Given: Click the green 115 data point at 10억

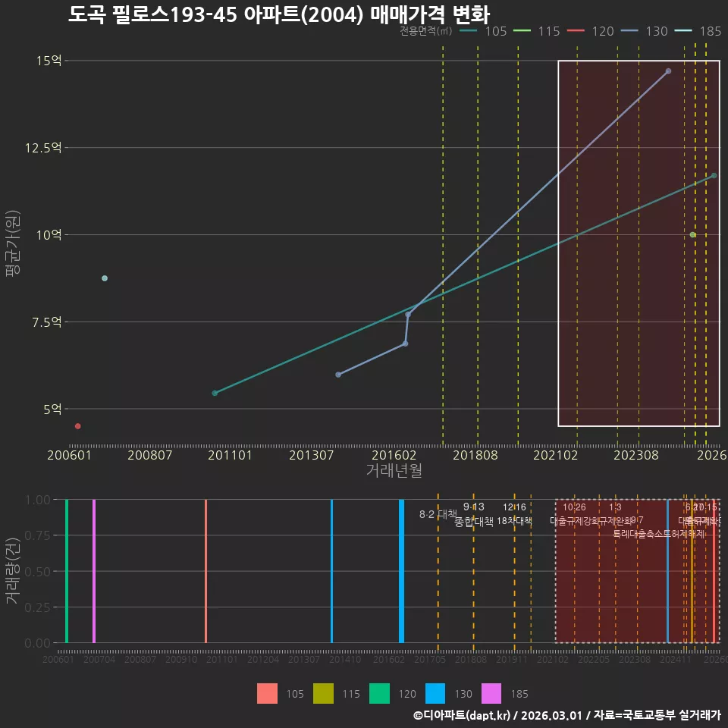Looking at the screenshot, I should 692,234.
